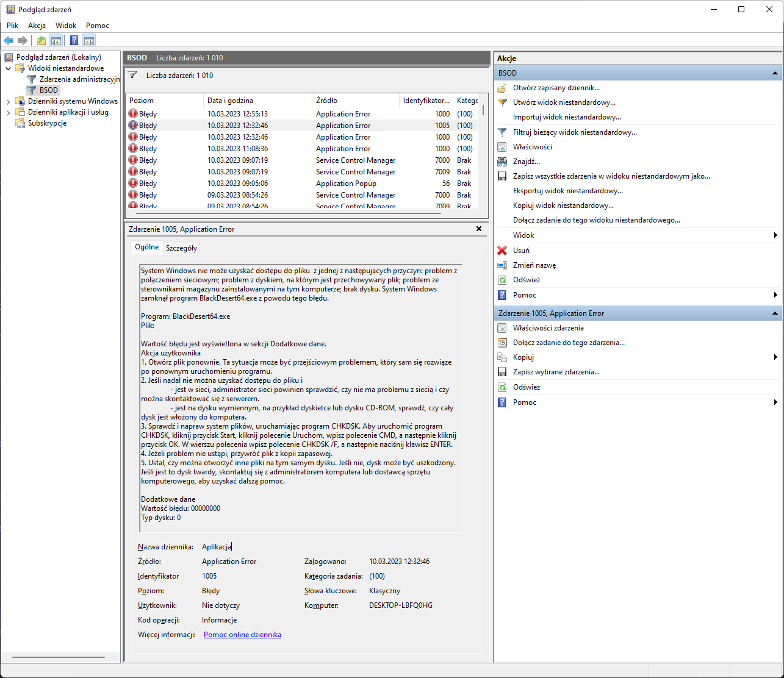
Task: Choose the 'Zmień nazwę' action
Action: point(534,265)
